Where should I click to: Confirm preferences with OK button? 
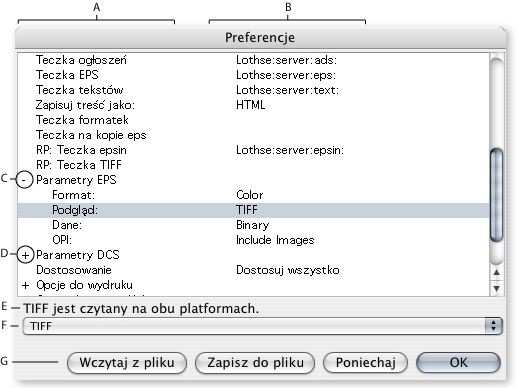(x=458, y=363)
